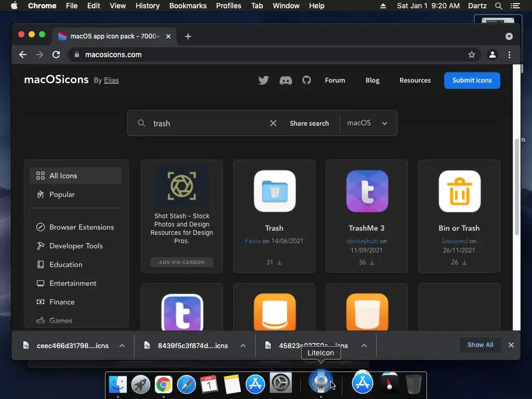The image size is (532, 399).
Task: Open donkeybutt's profile link
Action: pos(362,241)
